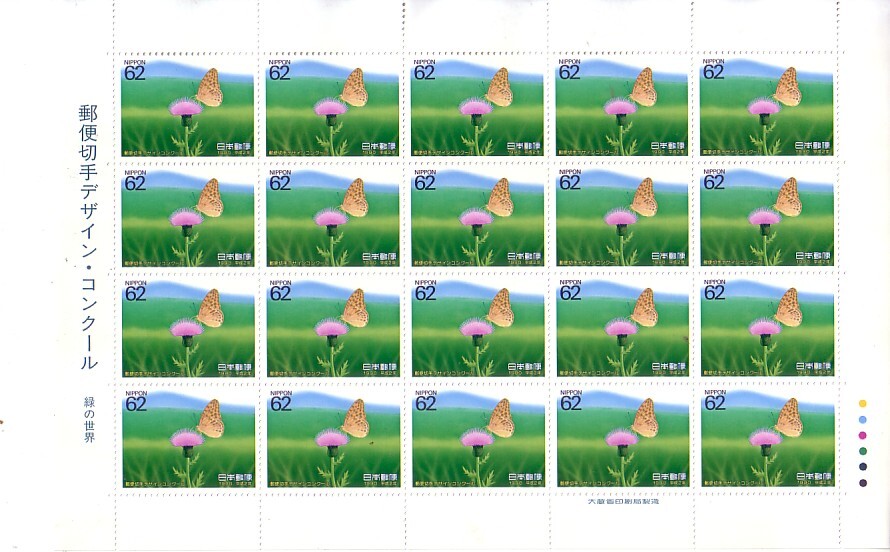Screen dimensions: 890x552
Task: Select the top-left stamp in the sheet
Action: [x=187, y=107]
